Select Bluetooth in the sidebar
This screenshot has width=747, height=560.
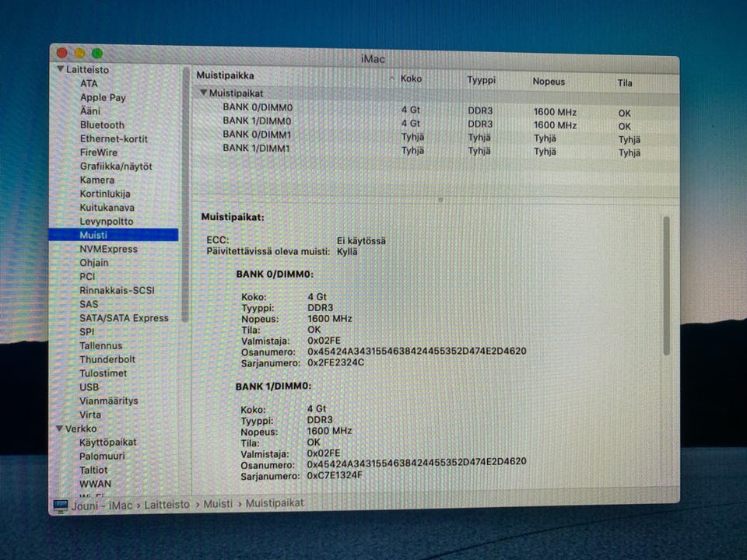point(102,124)
